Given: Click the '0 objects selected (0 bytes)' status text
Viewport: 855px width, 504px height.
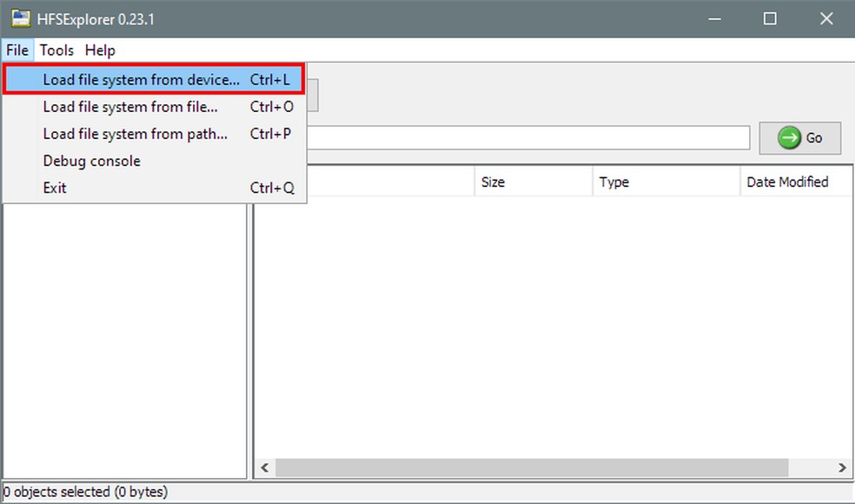Looking at the screenshot, I should pos(86,492).
